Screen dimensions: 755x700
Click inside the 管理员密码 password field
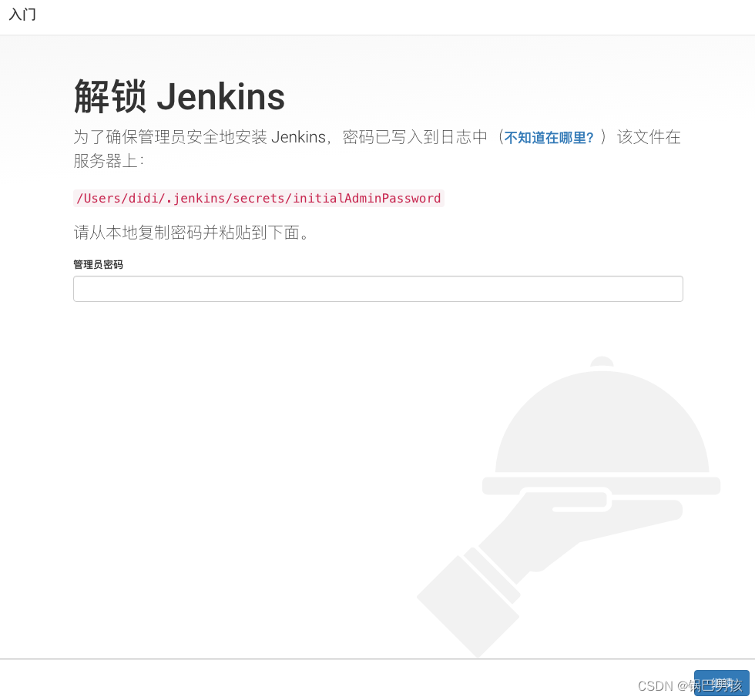point(377,289)
